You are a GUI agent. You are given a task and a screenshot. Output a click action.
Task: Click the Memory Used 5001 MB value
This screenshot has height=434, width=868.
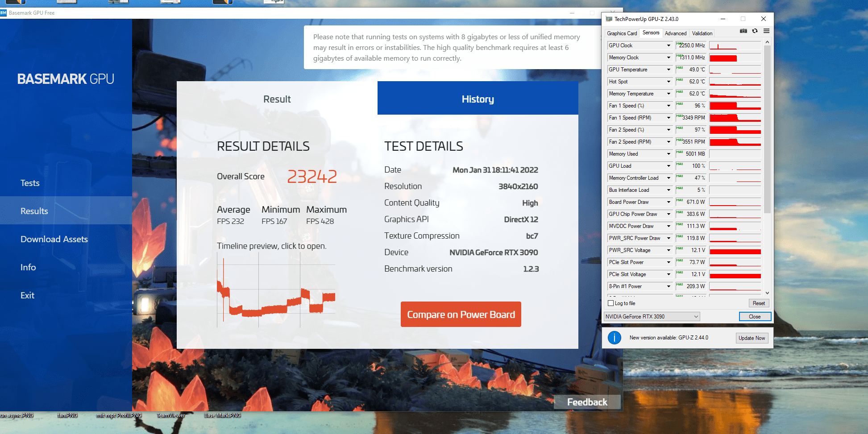(691, 154)
